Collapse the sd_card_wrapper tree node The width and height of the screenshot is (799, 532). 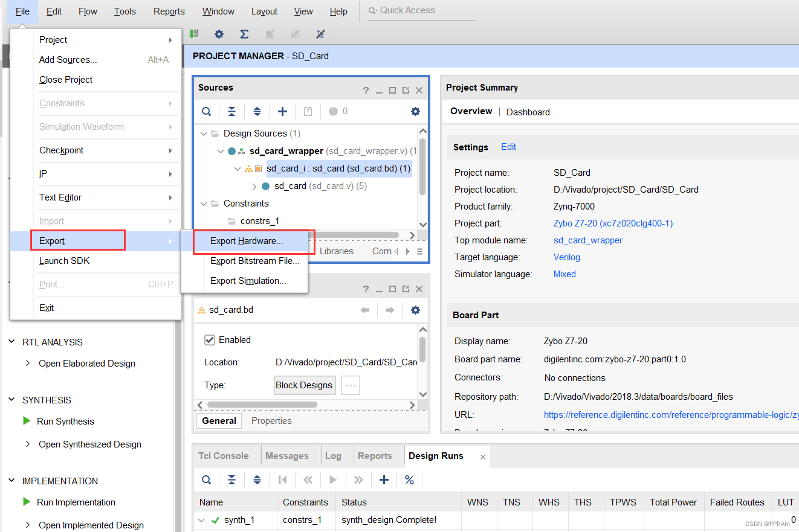point(221,151)
